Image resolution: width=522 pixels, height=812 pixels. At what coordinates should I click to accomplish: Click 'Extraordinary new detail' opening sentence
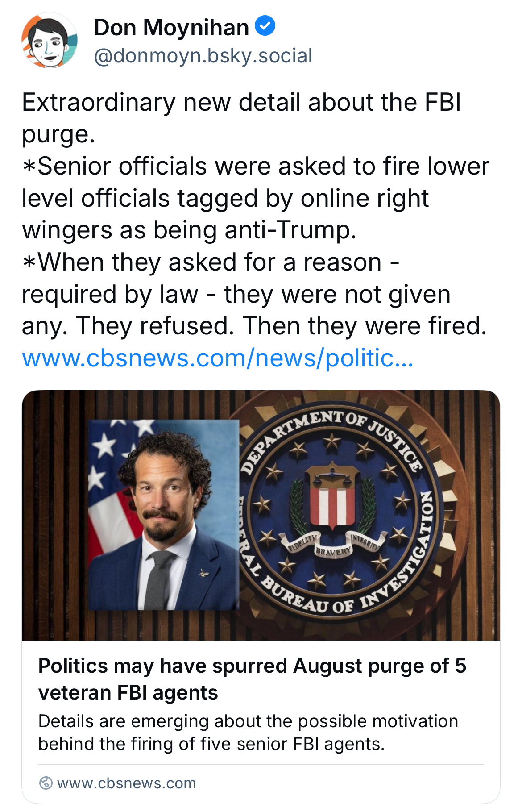coord(241,103)
